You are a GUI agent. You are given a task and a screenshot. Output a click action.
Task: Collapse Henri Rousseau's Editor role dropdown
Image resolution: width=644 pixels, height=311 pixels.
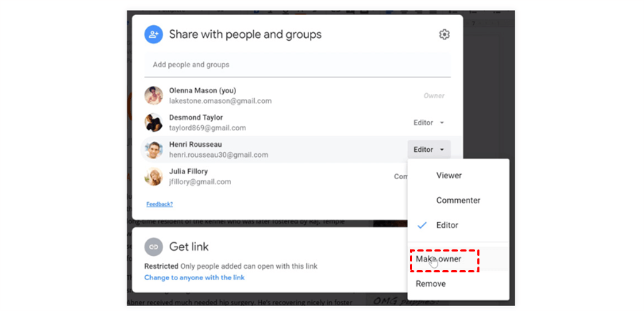(x=429, y=150)
